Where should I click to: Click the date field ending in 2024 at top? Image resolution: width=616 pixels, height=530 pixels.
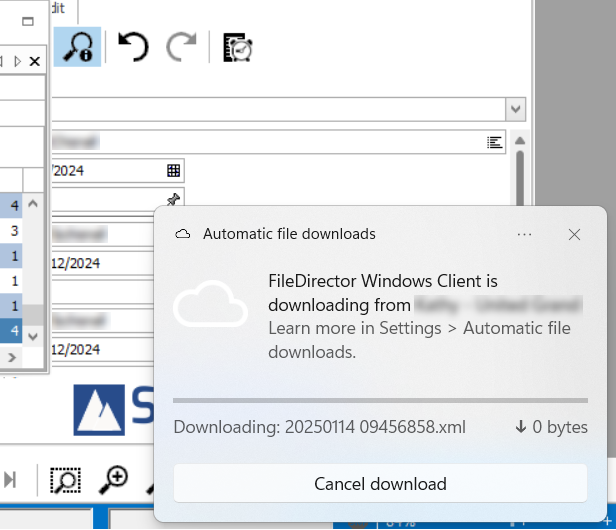click(116, 171)
